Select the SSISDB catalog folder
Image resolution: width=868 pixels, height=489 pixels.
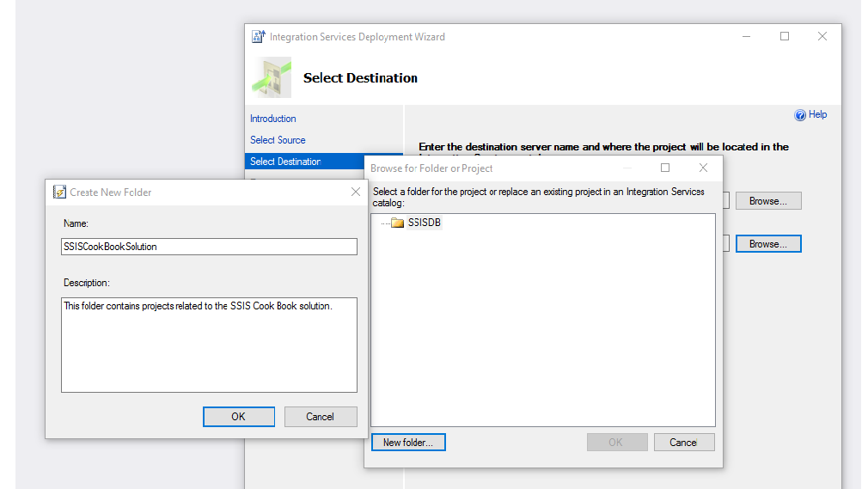[424, 223]
